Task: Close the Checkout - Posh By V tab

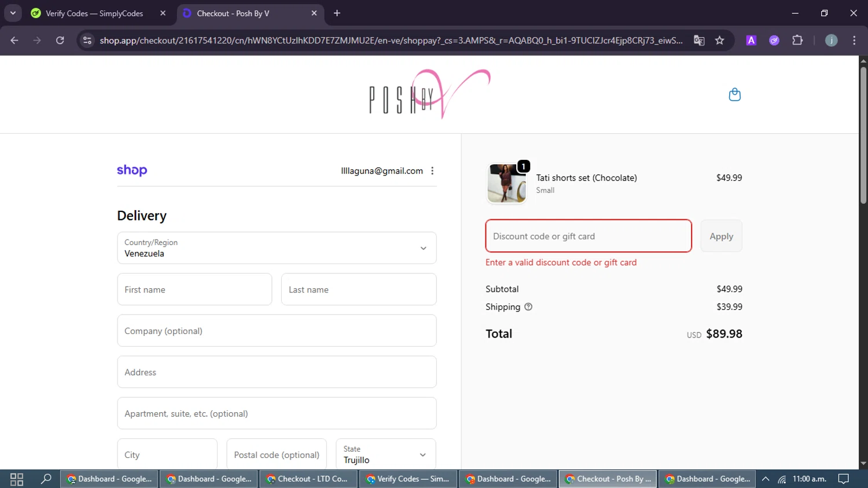Action: click(x=314, y=13)
